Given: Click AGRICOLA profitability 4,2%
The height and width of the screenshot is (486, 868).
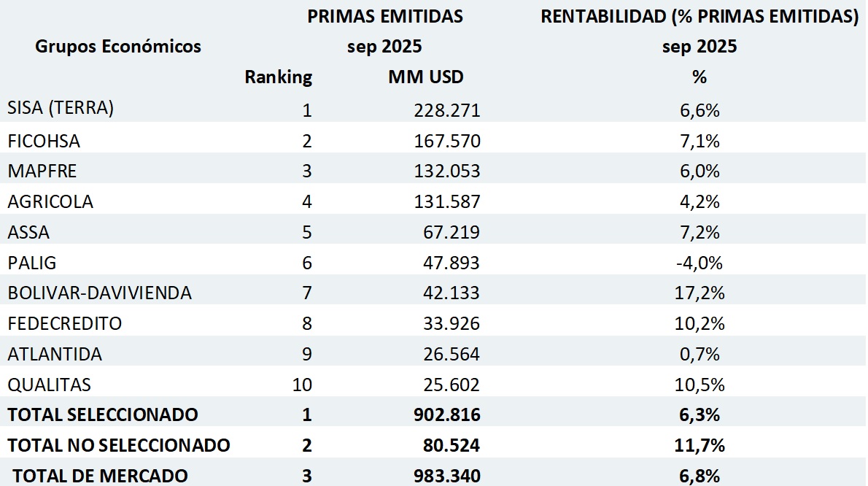Looking at the screenshot, I should [699, 201].
